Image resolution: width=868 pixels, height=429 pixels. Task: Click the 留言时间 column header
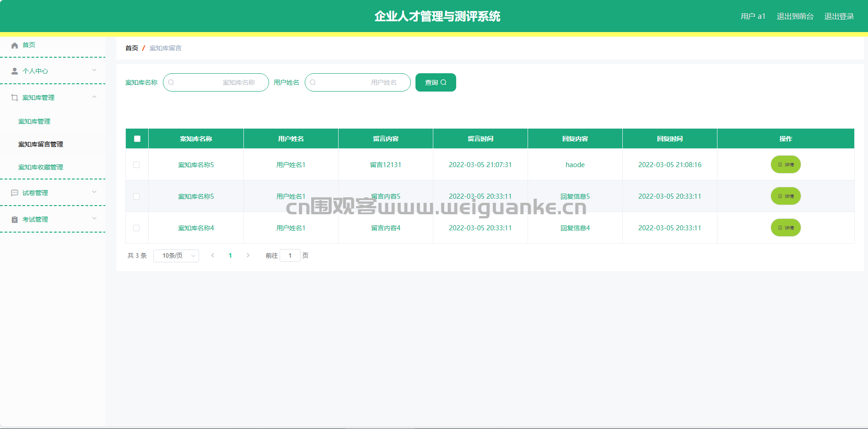(480, 139)
